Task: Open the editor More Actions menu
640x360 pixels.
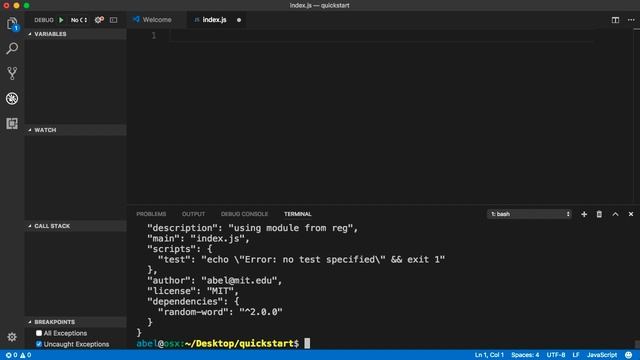Action: (x=631, y=20)
